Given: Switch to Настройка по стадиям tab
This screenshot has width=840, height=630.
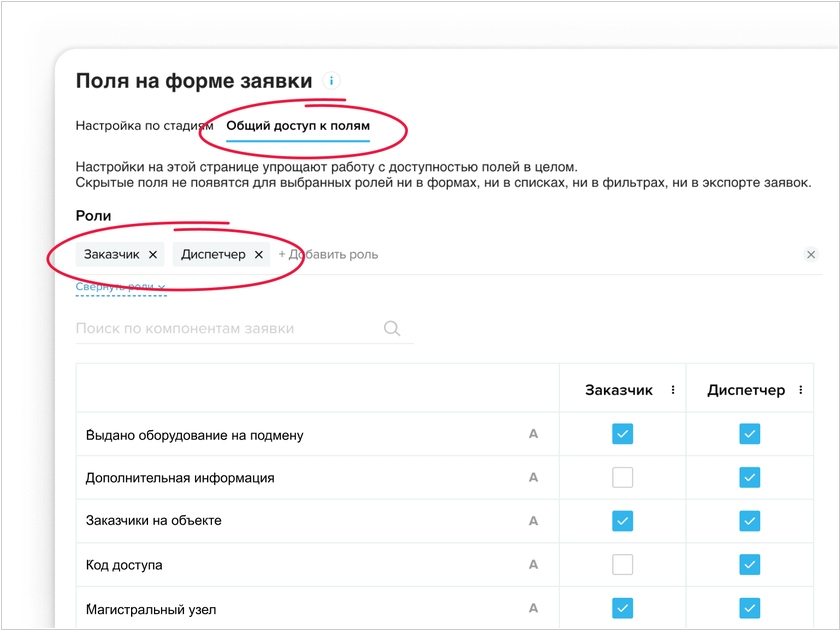Looking at the screenshot, I should coord(144,126).
